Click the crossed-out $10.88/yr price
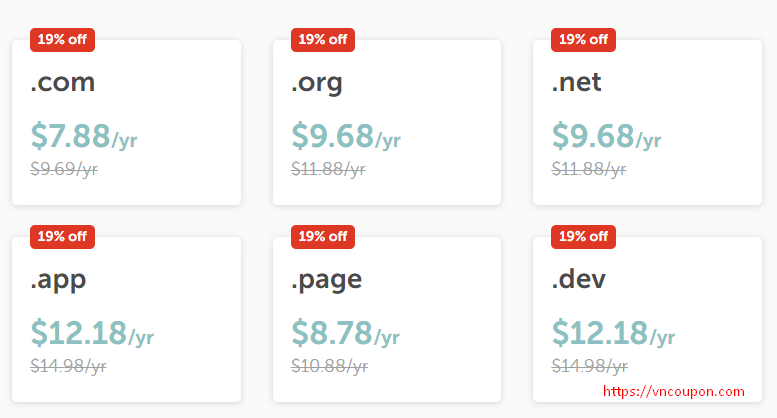Viewport: 777px width, 418px height. [x=330, y=366]
